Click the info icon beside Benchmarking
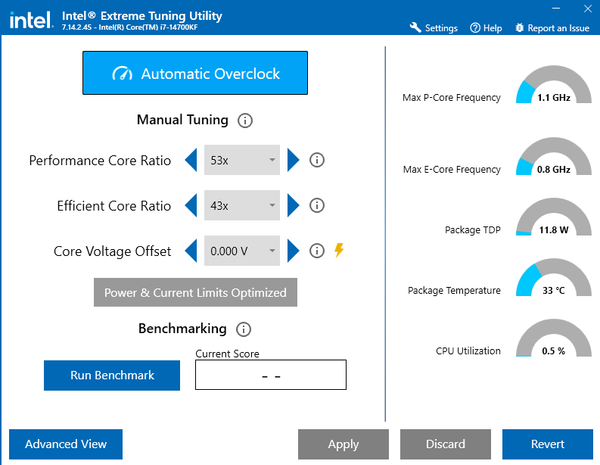 (244, 329)
